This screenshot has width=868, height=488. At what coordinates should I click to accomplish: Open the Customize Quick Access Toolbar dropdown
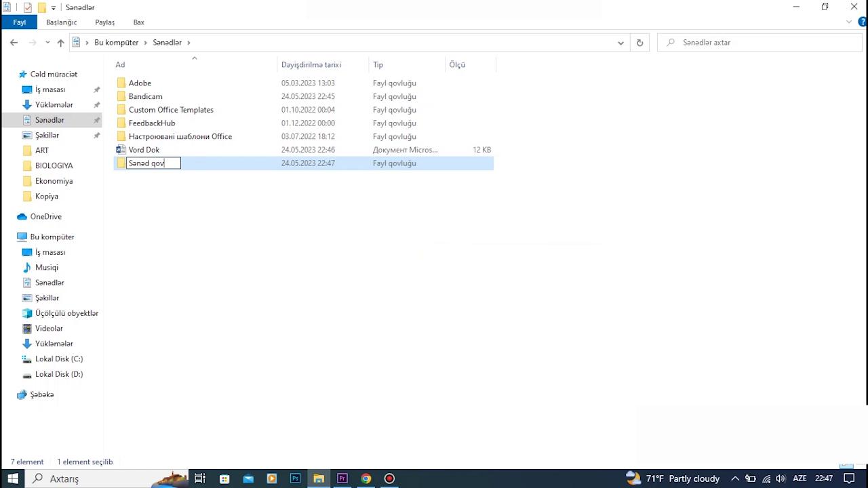point(54,8)
